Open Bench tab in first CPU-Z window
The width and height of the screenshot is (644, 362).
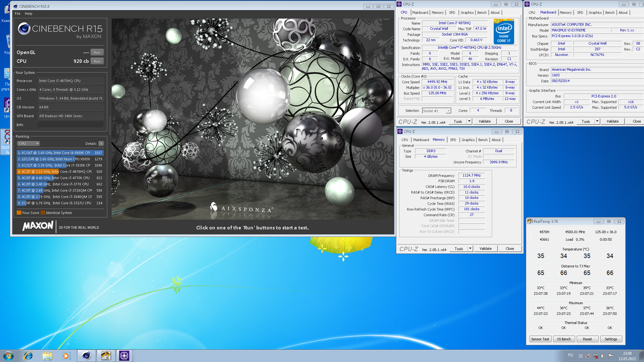coord(482,13)
